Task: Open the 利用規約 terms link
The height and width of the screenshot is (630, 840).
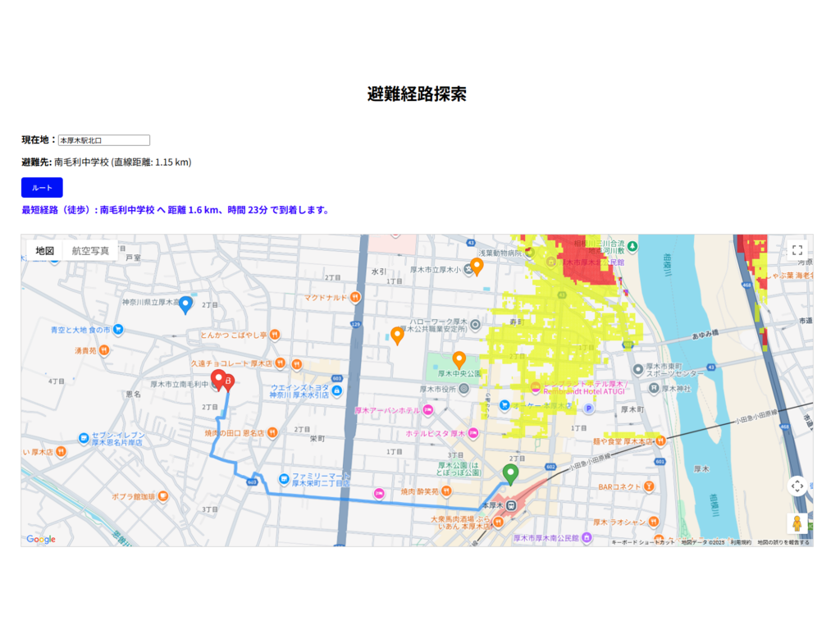Action: [741, 542]
